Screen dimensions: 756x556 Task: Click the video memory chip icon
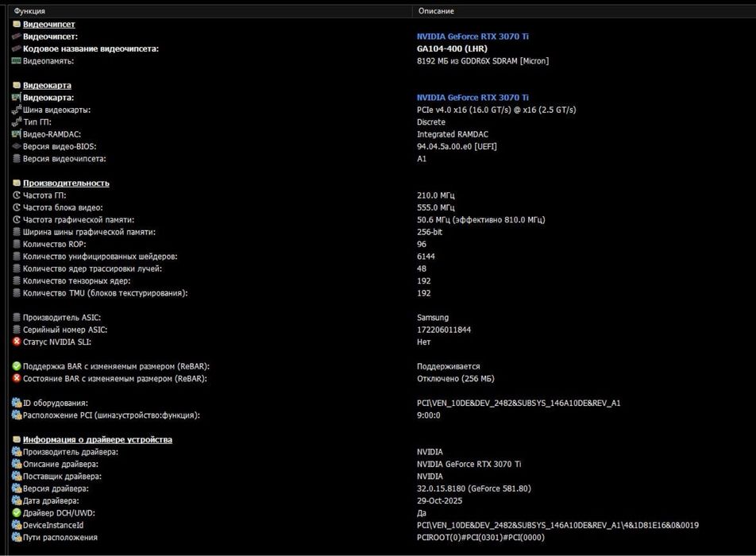pyautogui.click(x=17, y=61)
